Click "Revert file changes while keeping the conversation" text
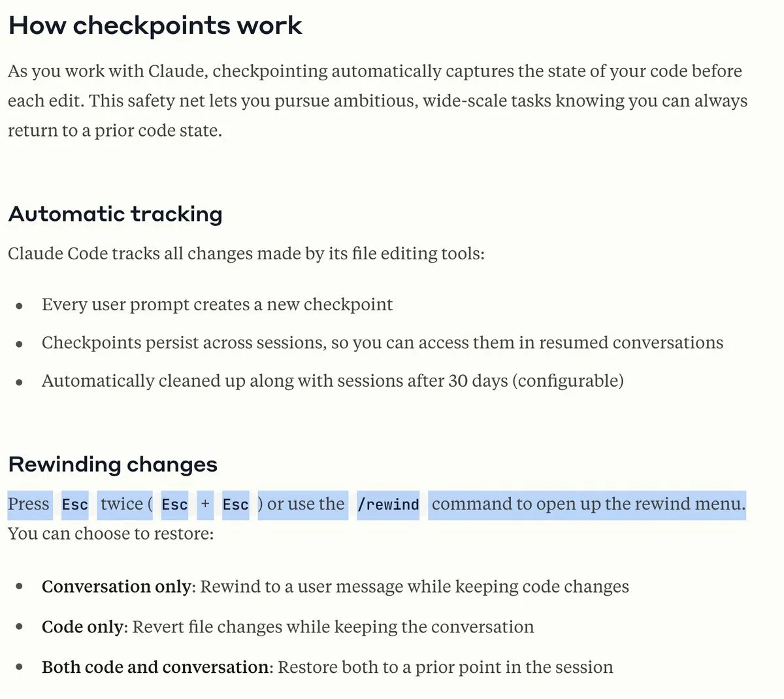This screenshot has width=784, height=699. point(333,627)
